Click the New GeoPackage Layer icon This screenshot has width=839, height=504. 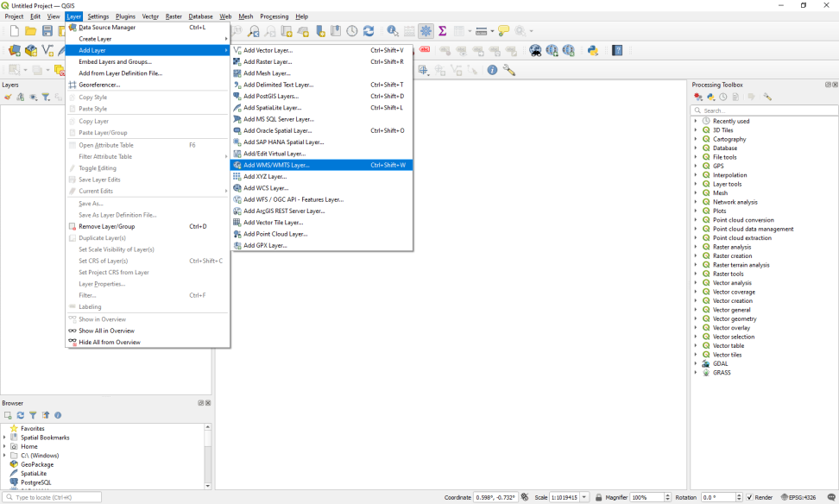pyautogui.click(x=31, y=50)
